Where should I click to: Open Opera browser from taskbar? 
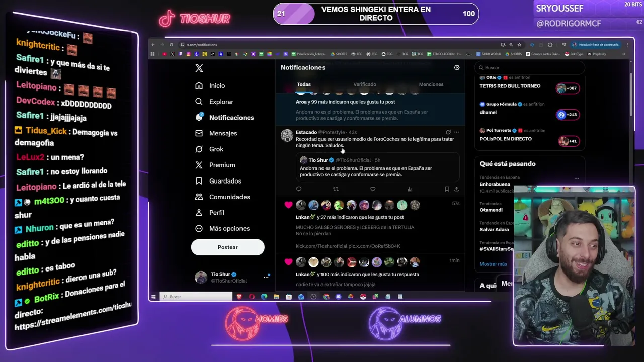(x=252, y=297)
